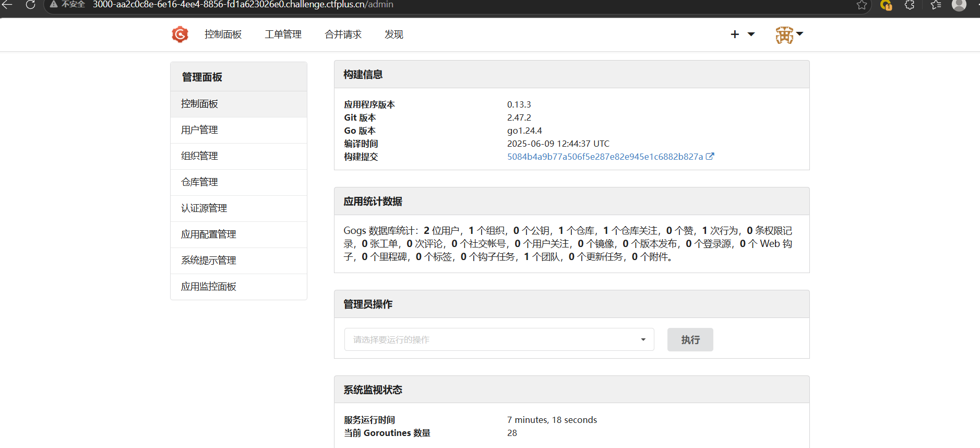980x448 pixels.
Task: Bookmark this page with the star icon
Action: (x=862, y=5)
